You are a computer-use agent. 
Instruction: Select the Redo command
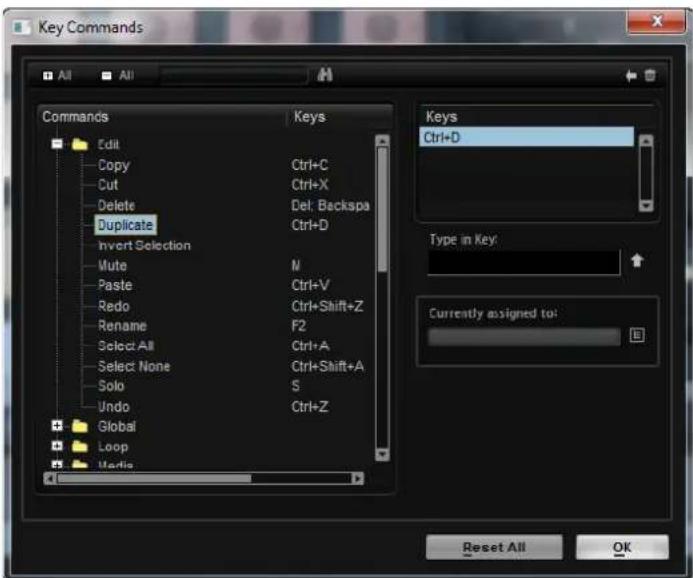point(114,306)
